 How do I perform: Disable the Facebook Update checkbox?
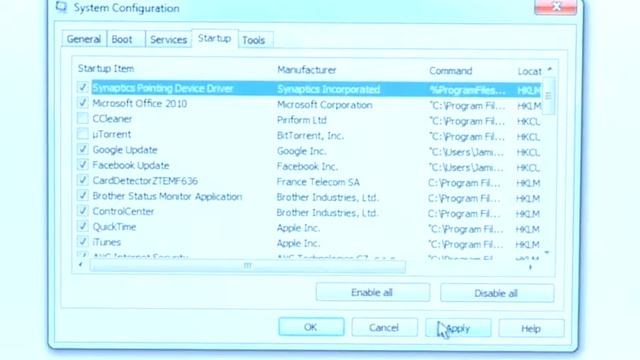(82, 164)
